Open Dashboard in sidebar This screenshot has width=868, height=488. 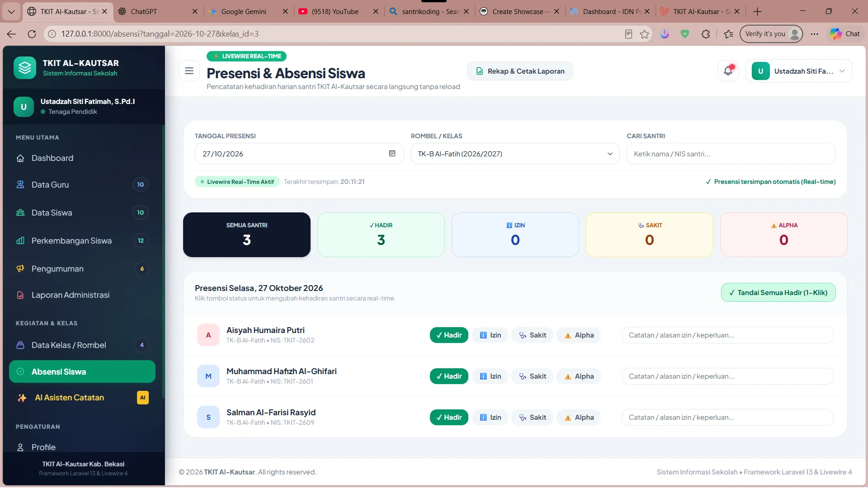click(x=82, y=158)
